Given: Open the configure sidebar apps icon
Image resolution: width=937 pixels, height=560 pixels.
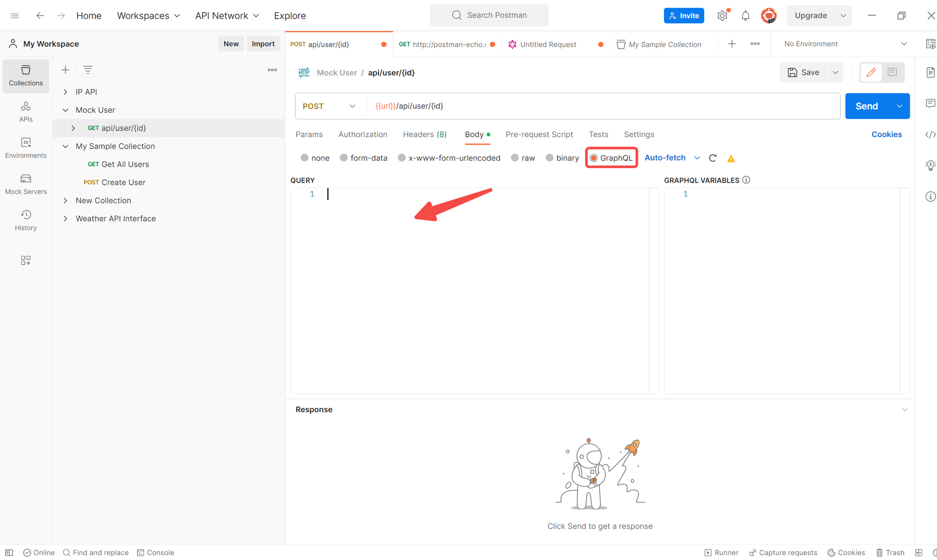Looking at the screenshot, I should (x=26, y=260).
